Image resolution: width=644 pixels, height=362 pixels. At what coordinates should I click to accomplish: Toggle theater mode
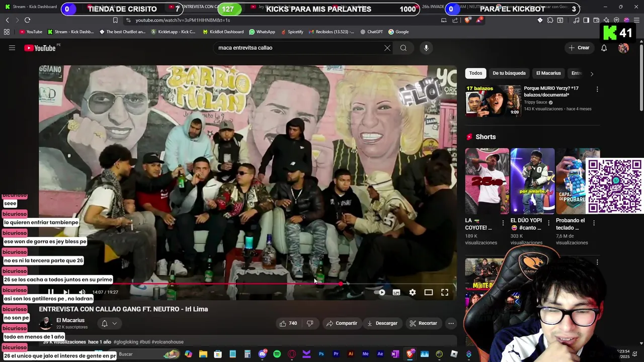coord(429,292)
